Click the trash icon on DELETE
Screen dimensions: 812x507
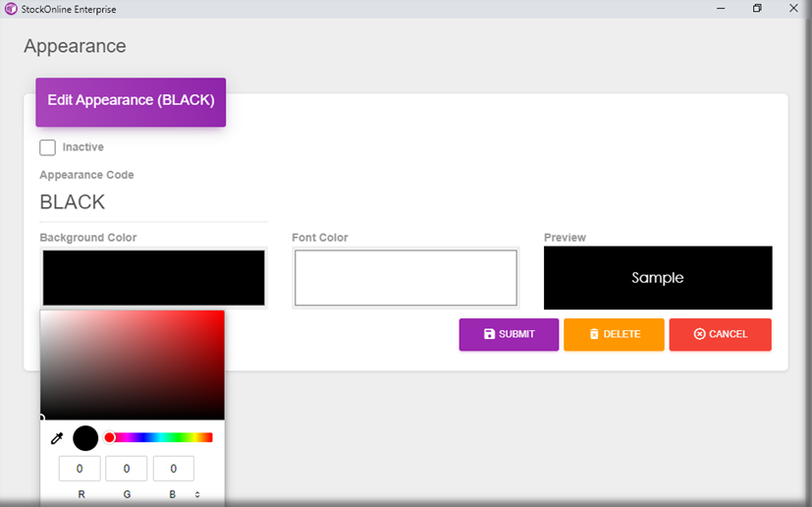pyautogui.click(x=594, y=334)
